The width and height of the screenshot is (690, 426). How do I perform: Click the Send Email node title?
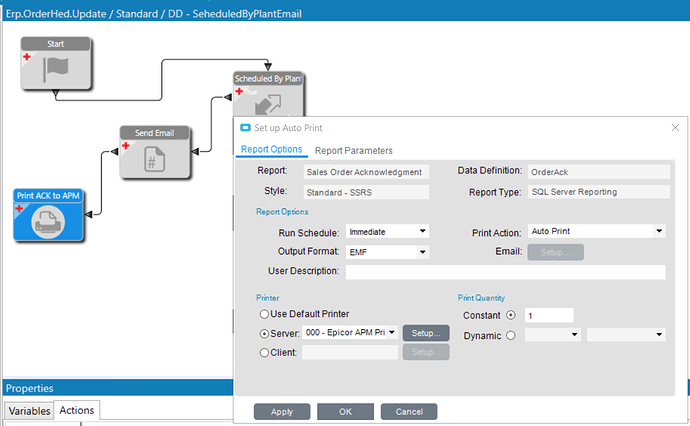[x=154, y=133]
